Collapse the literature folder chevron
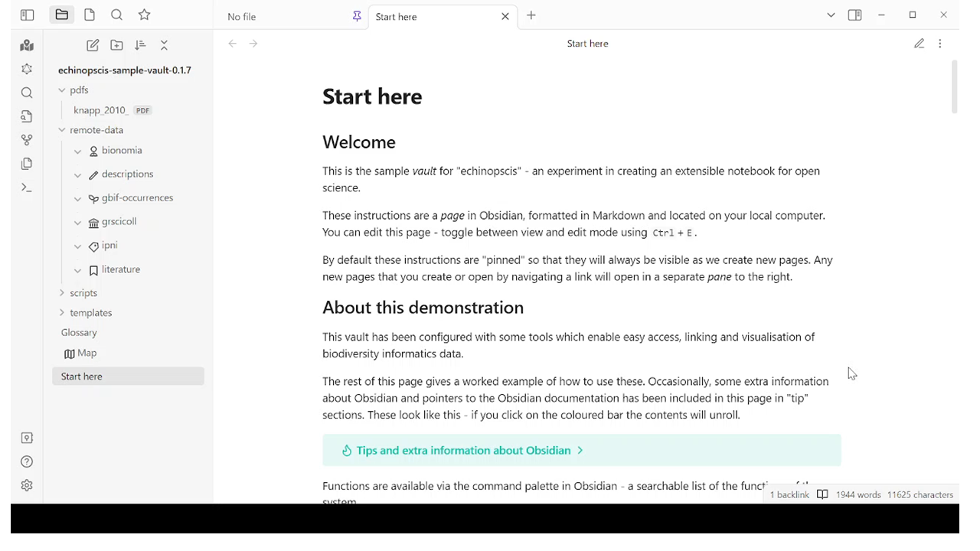The width and height of the screenshot is (980, 551). [77, 270]
